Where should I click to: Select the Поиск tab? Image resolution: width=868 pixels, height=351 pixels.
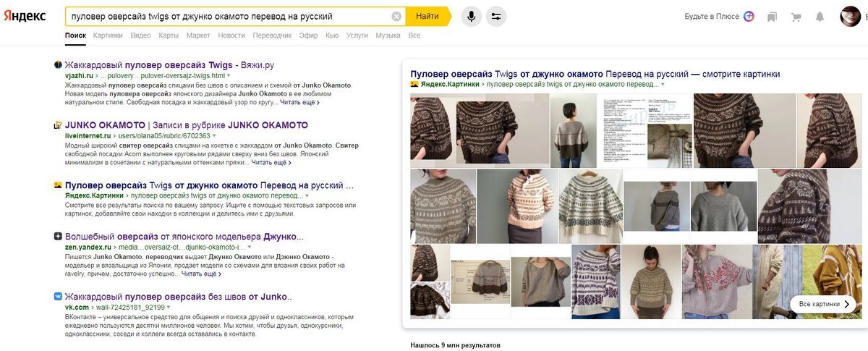coord(75,35)
